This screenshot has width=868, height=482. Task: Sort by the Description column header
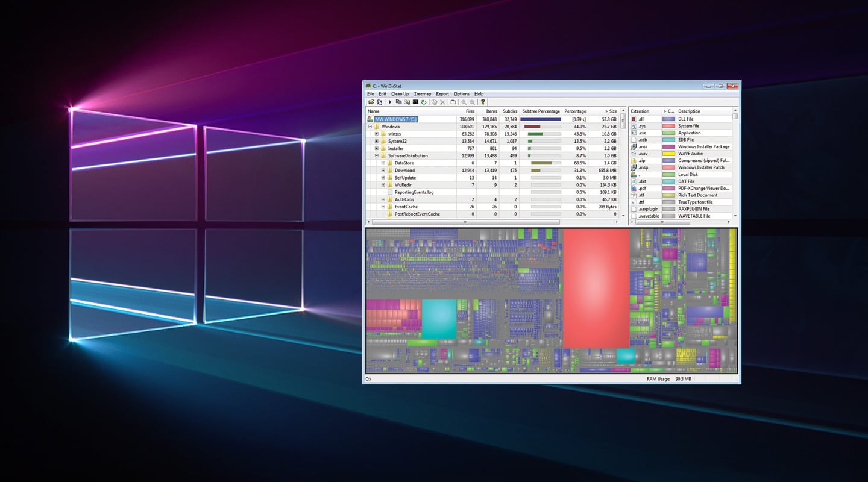click(704, 111)
